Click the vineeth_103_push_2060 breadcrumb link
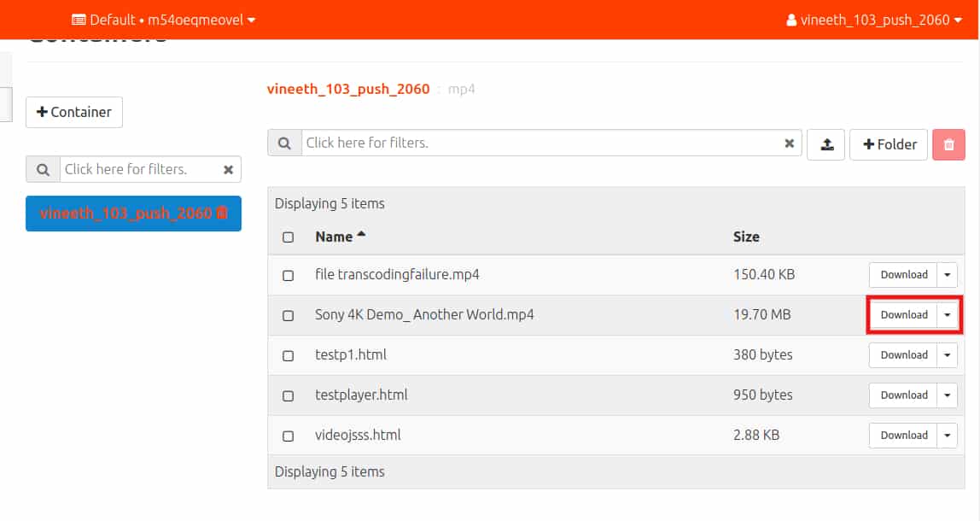Viewport: 980px width, 521px height. [348, 89]
